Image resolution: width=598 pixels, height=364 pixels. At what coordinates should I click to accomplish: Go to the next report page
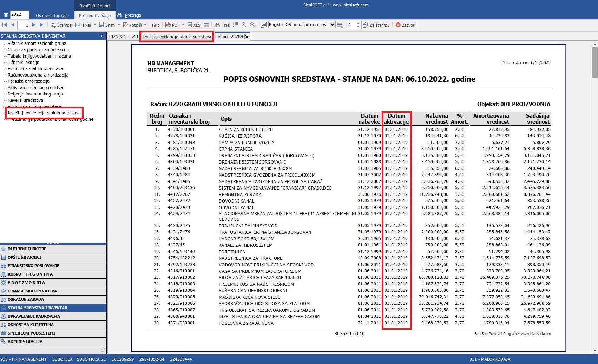(x=34, y=25)
